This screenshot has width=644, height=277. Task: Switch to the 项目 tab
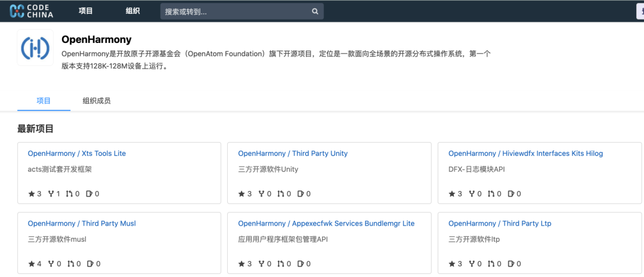tap(44, 101)
